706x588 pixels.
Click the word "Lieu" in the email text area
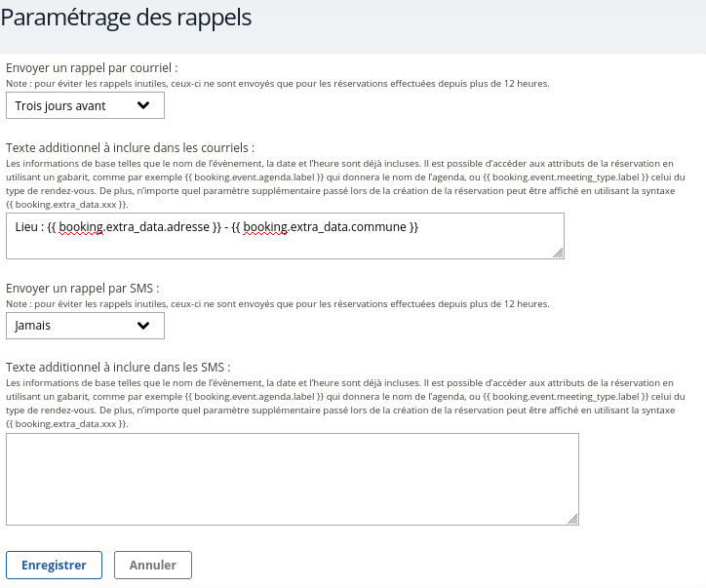tap(27, 227)
